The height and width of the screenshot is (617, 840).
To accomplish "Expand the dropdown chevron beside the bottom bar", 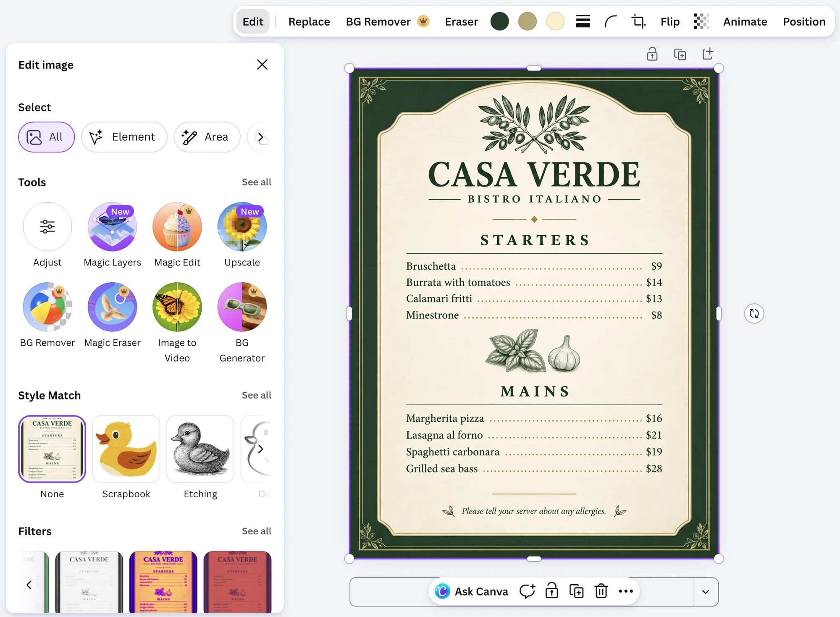I will click(x=706, y=592).
